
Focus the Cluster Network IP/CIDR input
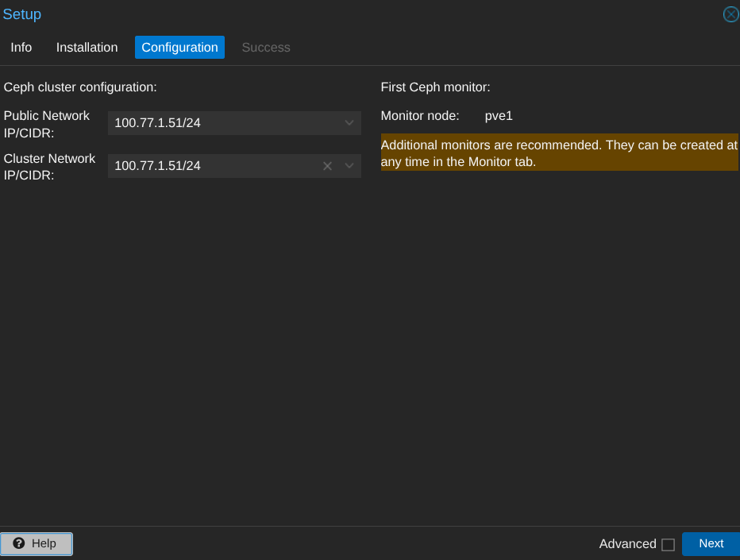[213, 166]
